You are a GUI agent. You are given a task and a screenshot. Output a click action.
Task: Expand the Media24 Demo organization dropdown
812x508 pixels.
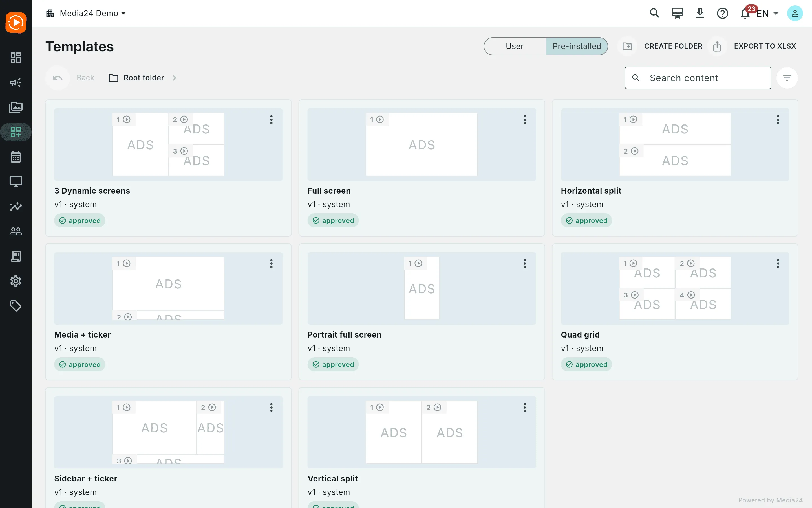[x=86, y=13]
